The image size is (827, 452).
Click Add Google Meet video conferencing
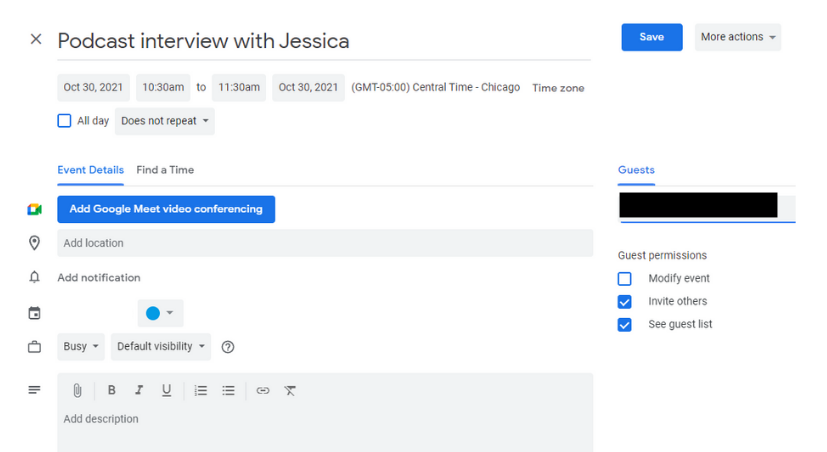click(166, 209)
